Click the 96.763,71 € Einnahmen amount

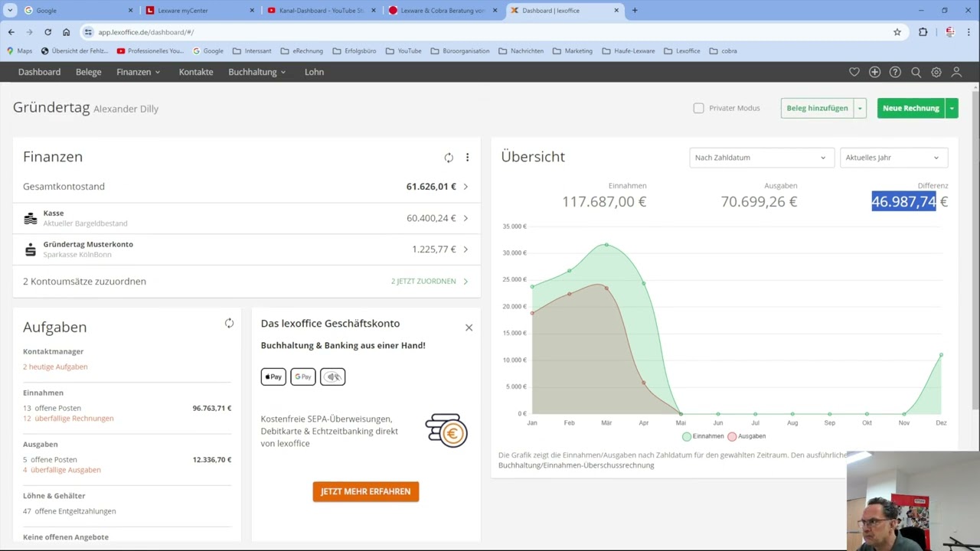[x=212, y=408]
